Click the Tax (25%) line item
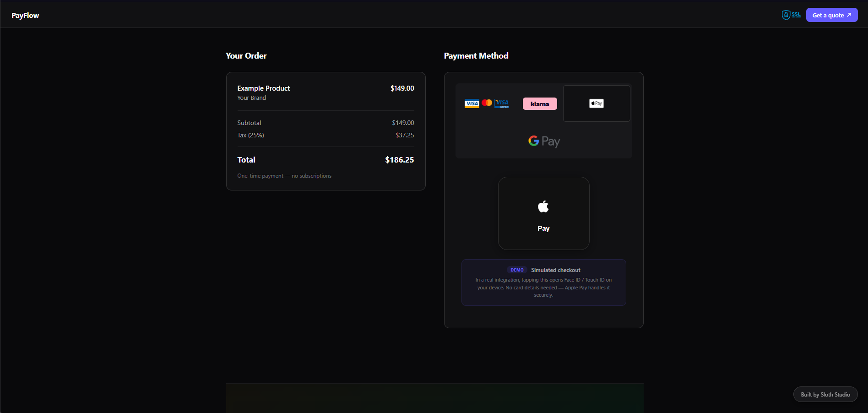The height and width of the screenshot is (413, 868). pos(250,135)
